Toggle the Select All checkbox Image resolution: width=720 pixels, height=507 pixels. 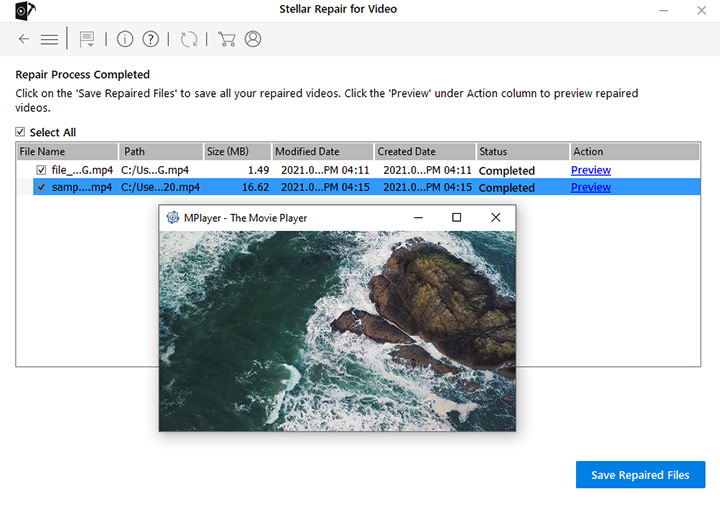(x=20, y=132)
